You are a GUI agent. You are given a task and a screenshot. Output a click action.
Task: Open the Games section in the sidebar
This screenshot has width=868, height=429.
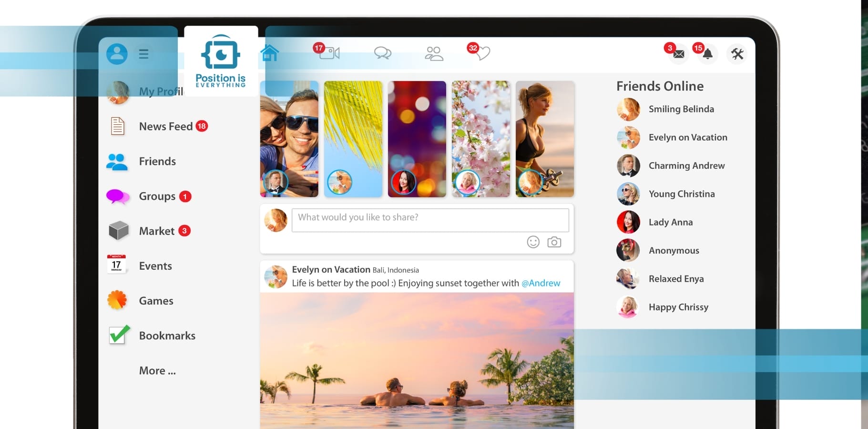155,301
